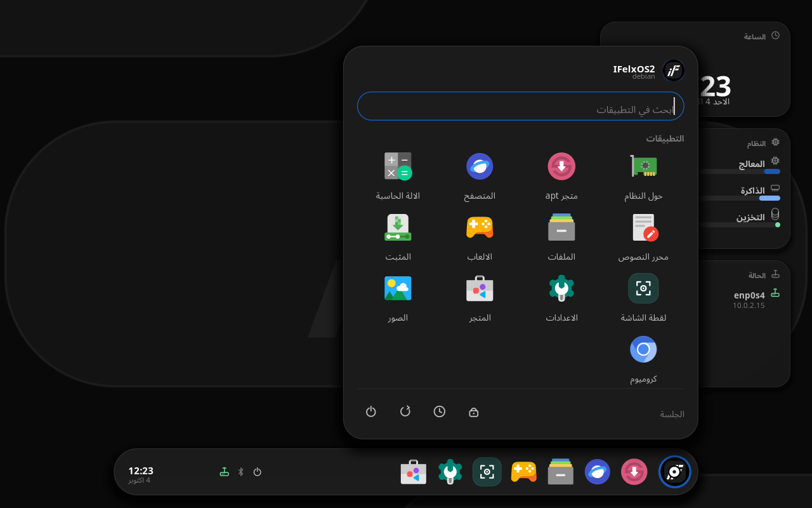
Task: Open the file manager from the dock
Action: (561, 472)
